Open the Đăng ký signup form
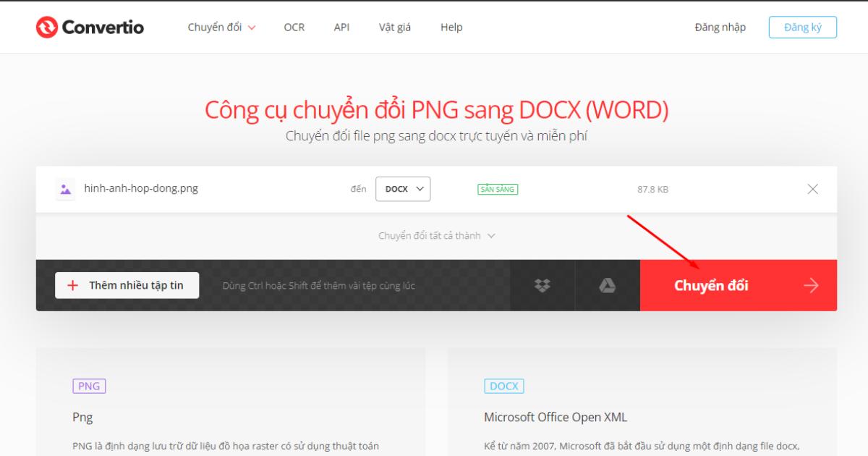 pos(803,28)
